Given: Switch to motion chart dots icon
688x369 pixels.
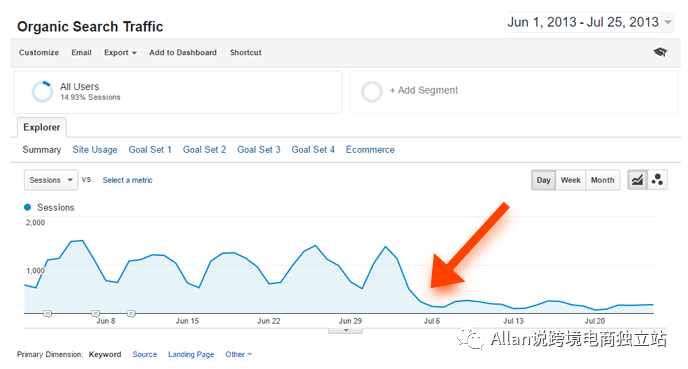Looking at the screenshot, I should tap(657, 180).
